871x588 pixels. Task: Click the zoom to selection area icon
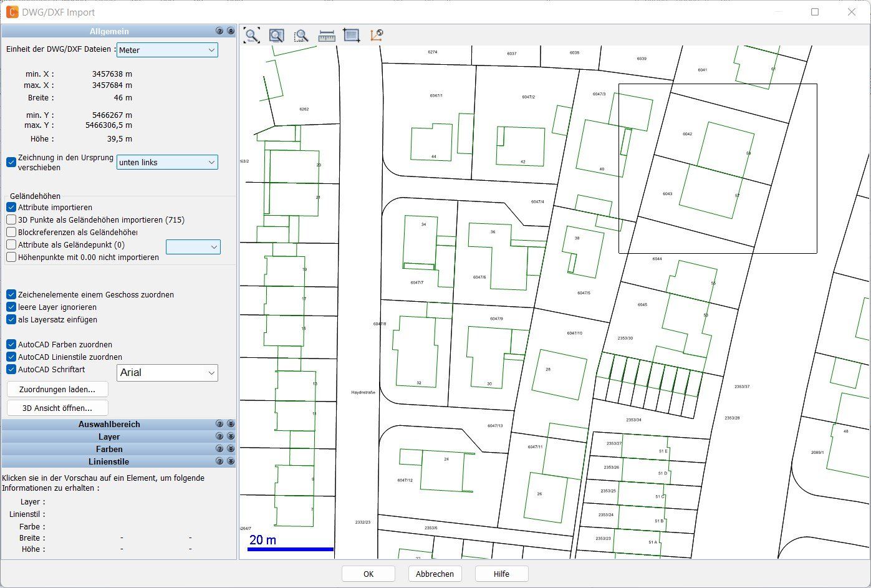click(x=301, y=36)
